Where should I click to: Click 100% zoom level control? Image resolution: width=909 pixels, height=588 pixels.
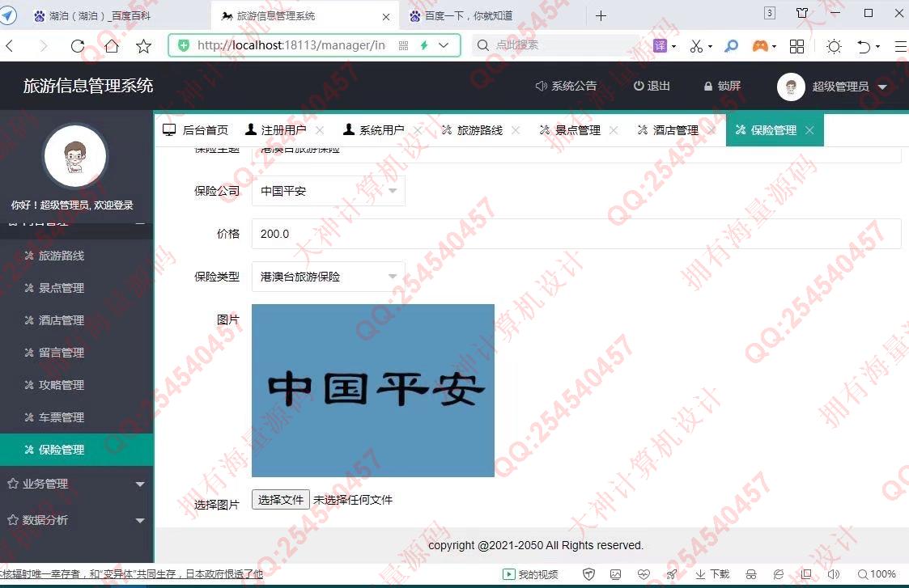coord(877,574)
